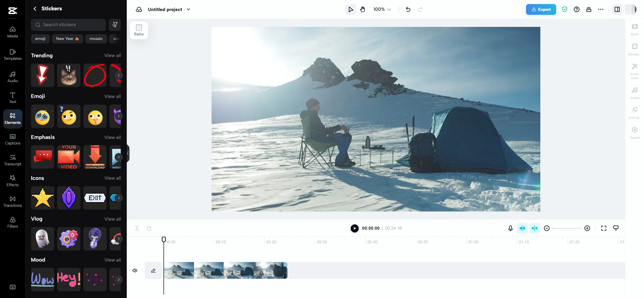Toggle the fit-to-screen view icon
Screen dimensions: 644x298
coord(604,228)
